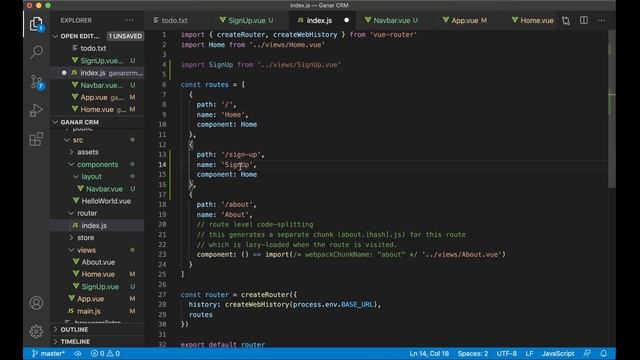The height and width of the screenshot is (360, 640).
Task: Click the eye watch icon in status bar
Action: pyautogui.click(x=78, y=353)
